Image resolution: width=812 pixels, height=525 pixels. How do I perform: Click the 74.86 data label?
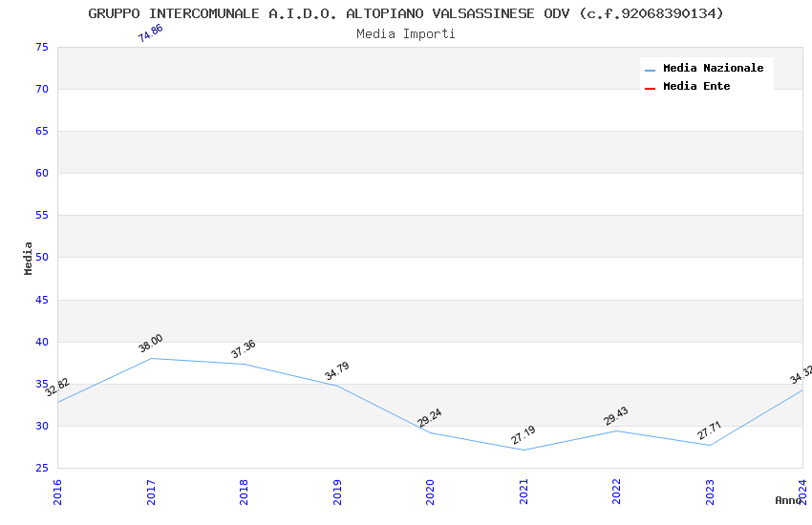pos(151,33)
